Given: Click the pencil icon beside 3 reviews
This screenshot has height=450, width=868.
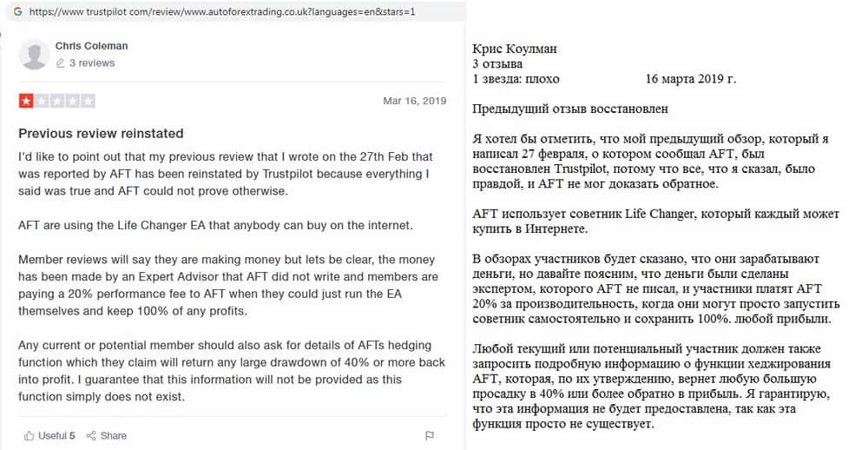Looking at the screenshot, I should pos(60,63).
